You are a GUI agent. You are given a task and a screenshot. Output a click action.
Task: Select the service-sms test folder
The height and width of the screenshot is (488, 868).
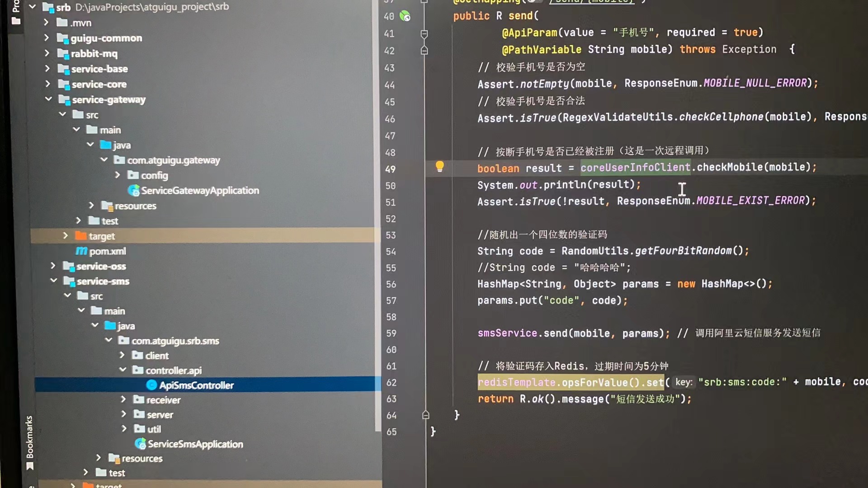point(110,473)
